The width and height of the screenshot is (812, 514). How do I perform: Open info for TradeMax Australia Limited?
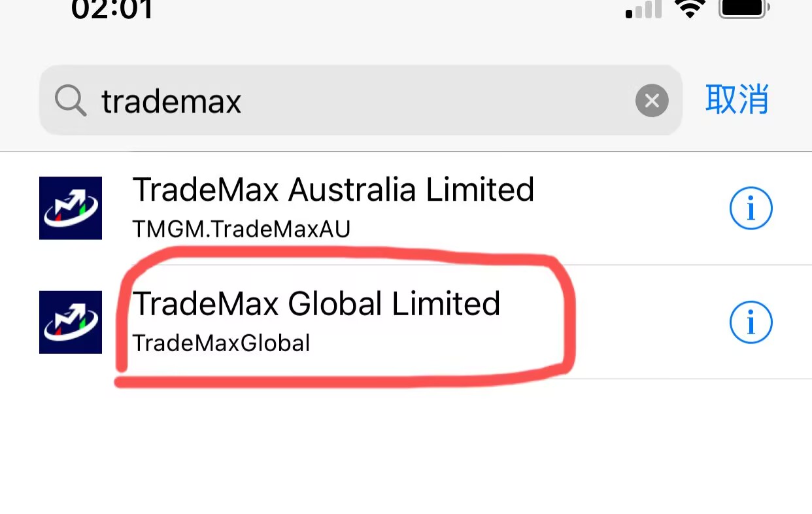tap(751, 209)
